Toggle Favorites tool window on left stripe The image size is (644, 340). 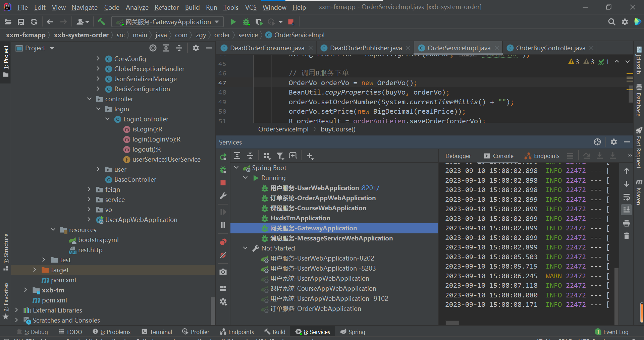coord(6,300)
